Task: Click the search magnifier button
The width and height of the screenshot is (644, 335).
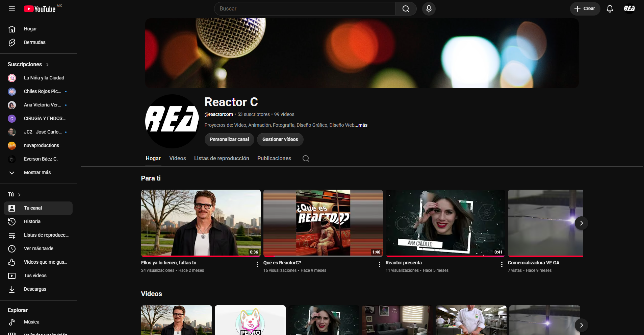Action: (406, 9)
